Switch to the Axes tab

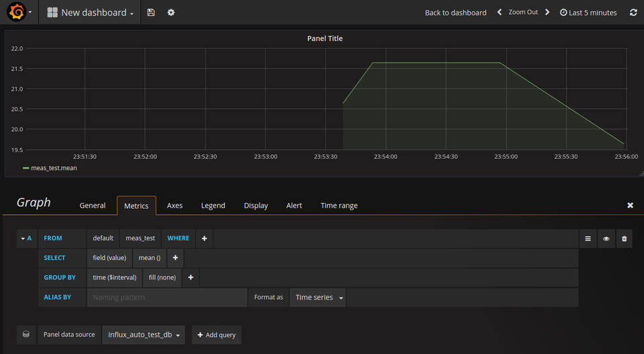(174, 206)
